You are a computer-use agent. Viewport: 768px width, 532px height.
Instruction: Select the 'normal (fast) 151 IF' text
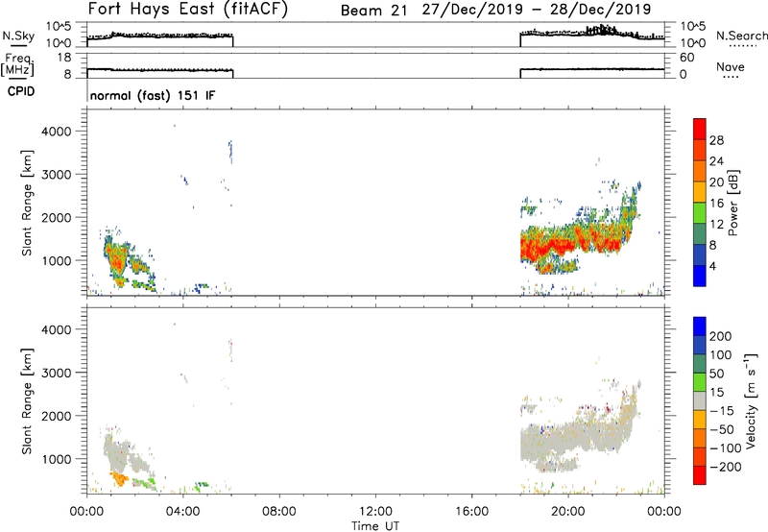[x=153, y=95]
